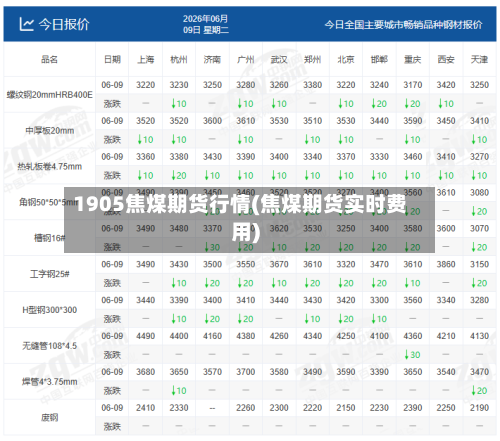Click the 日期 column header
500x441 pixels.
tap(112, 60)
